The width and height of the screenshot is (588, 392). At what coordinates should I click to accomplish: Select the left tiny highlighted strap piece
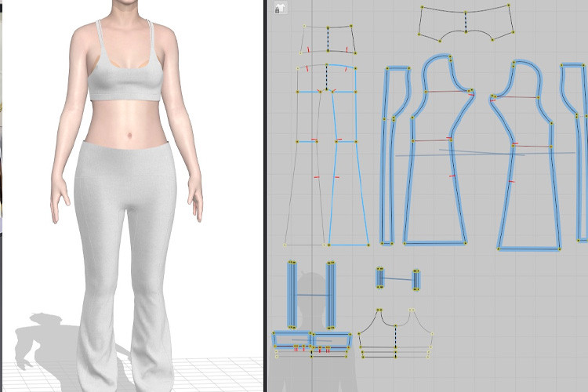tap(380, 278)
